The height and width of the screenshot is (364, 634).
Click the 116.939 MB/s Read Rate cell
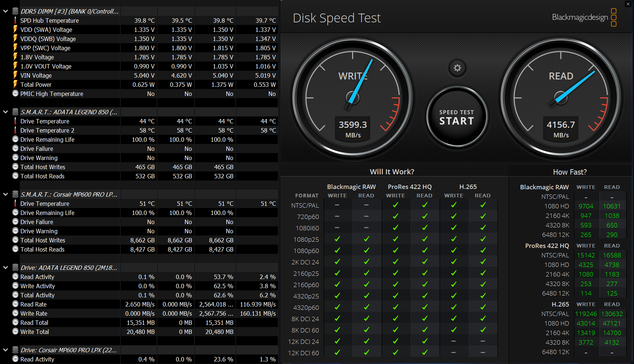[x=257, y=304]
